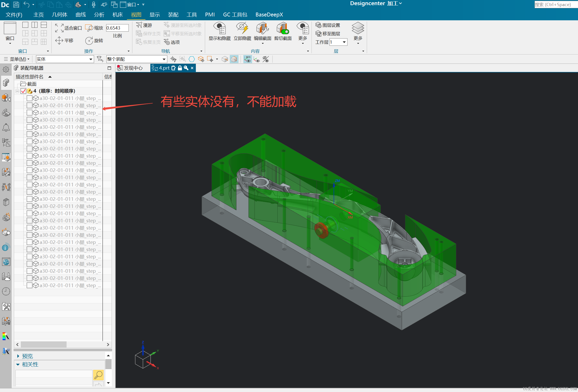
Task: Toggle the shaded-with-edges display cube icon
Action: [234, 59]
